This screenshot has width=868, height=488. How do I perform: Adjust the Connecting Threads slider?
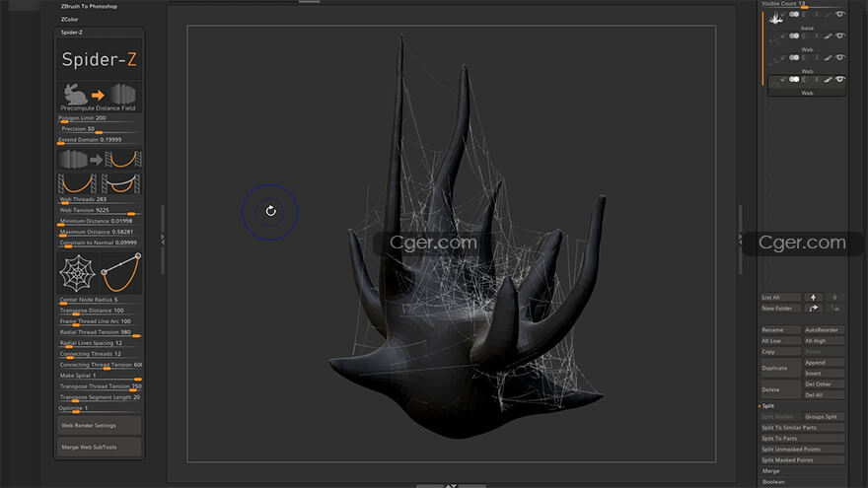(x=100, y=354)
